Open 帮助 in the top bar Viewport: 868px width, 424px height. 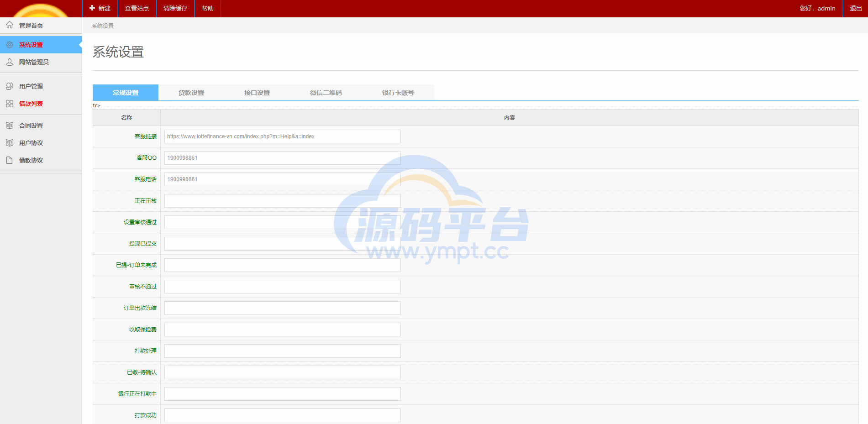[x=208, y=9]
